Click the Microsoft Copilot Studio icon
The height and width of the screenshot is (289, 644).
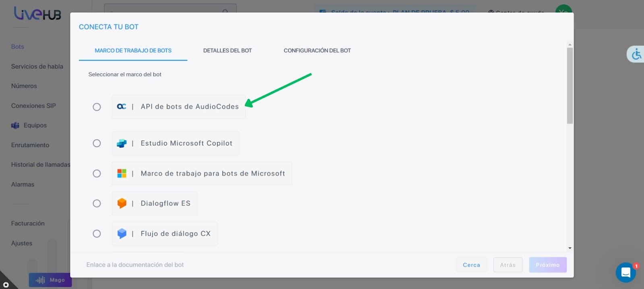122,143
